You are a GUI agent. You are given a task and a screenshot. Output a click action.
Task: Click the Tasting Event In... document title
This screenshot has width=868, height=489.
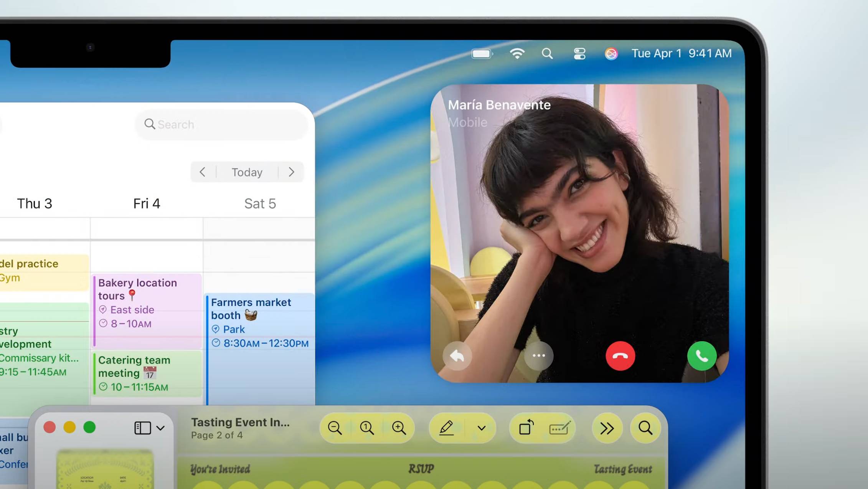coord(240,422)
